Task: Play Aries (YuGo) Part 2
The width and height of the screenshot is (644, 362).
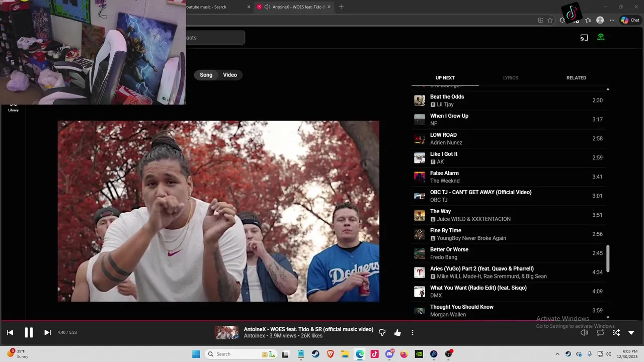Action: click(x=508, y=273)
